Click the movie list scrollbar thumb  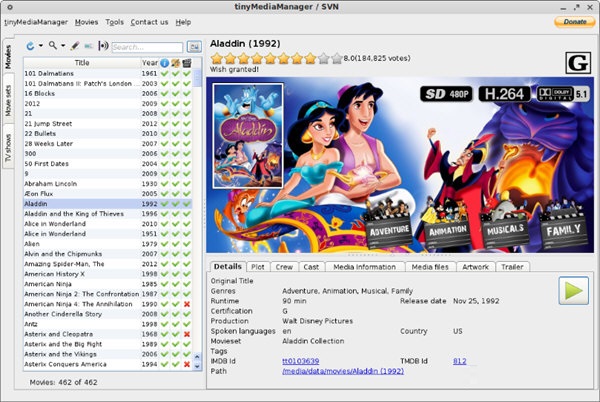[197, 78]
